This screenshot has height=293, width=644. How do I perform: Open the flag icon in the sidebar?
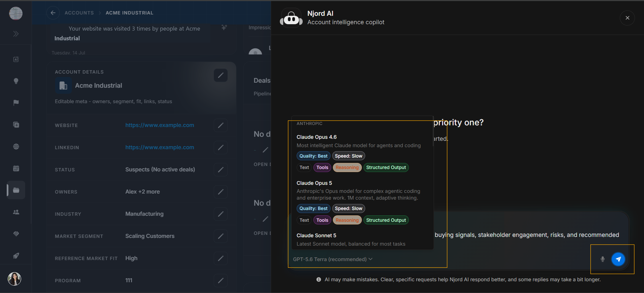(16, 103)
